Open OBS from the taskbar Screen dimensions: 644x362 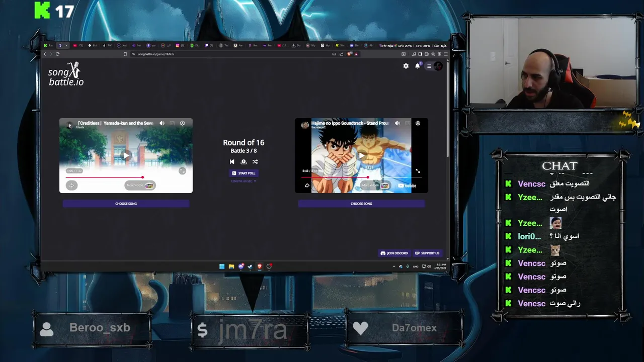click(269, 266)
